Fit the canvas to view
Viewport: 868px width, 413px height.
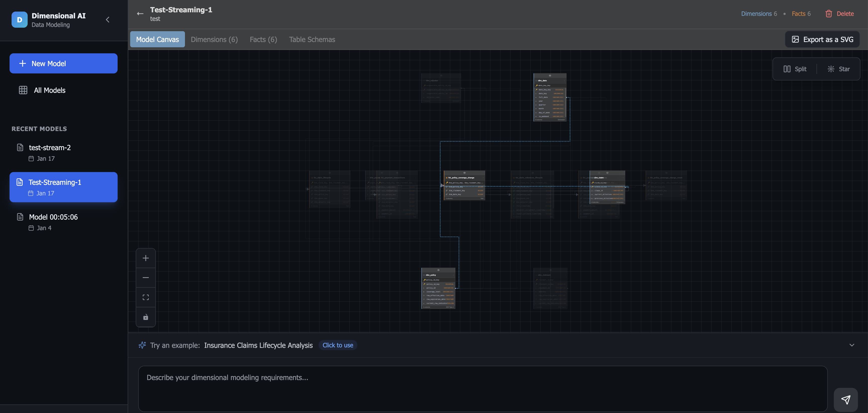coord(146,297)
